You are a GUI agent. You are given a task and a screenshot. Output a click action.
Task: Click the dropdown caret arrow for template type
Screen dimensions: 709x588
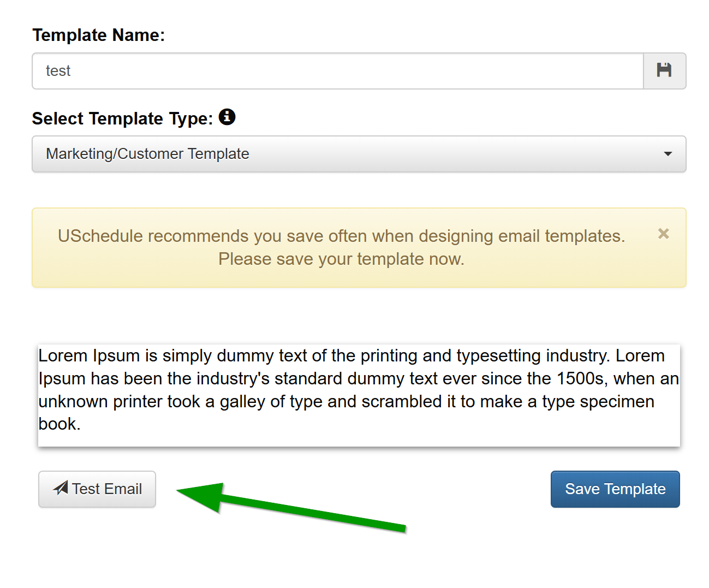click(668, 154)
